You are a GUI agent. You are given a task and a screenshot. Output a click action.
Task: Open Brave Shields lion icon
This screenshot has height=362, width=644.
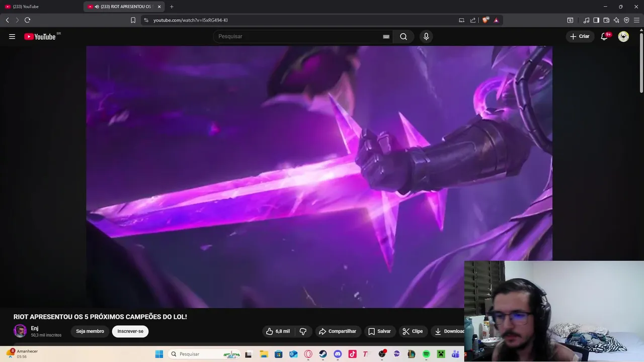[x=485, y=20]
